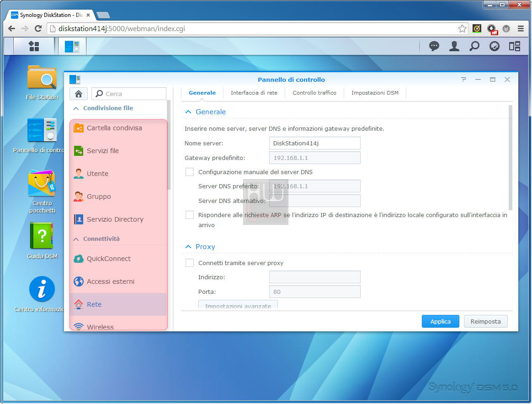This screenshot has width=532, height=404.
Task: Open the DSM main menu grid icon
Action: pos(34,46)
